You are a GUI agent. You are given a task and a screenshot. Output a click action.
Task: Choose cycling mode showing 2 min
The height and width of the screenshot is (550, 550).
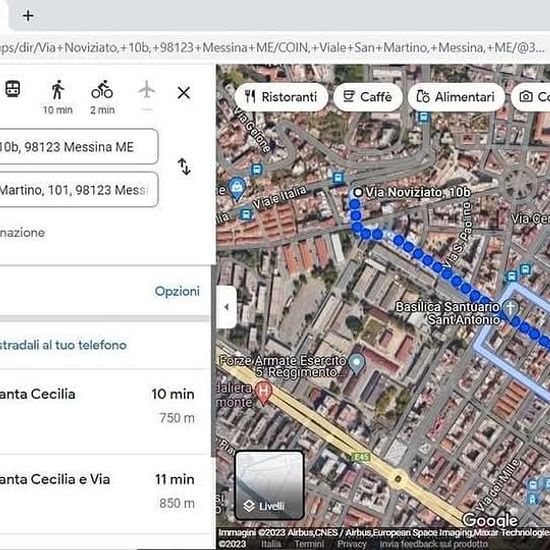coord(102,97)
